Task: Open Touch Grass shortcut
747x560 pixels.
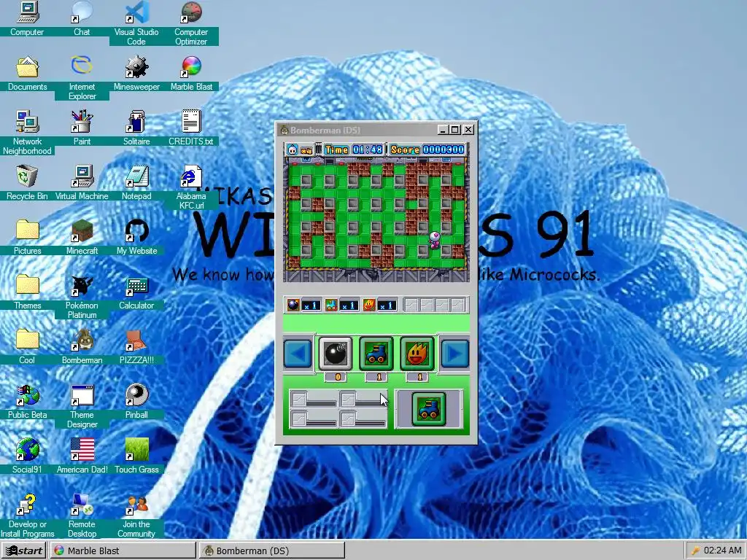Action: point(136,456)
